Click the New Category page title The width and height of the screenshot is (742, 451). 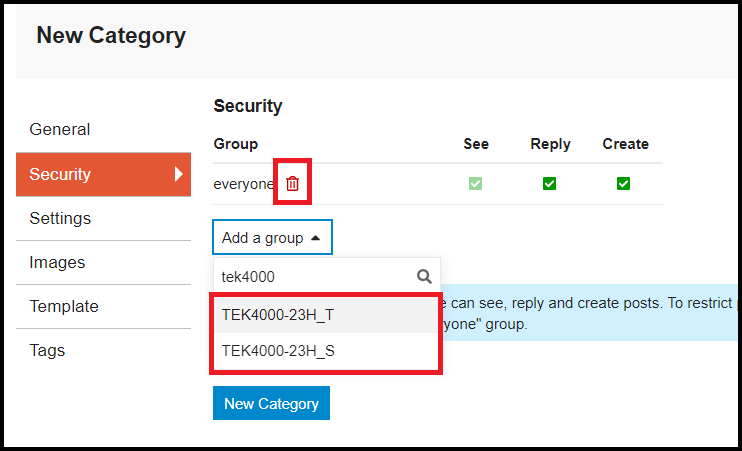[x=111, y=35]
